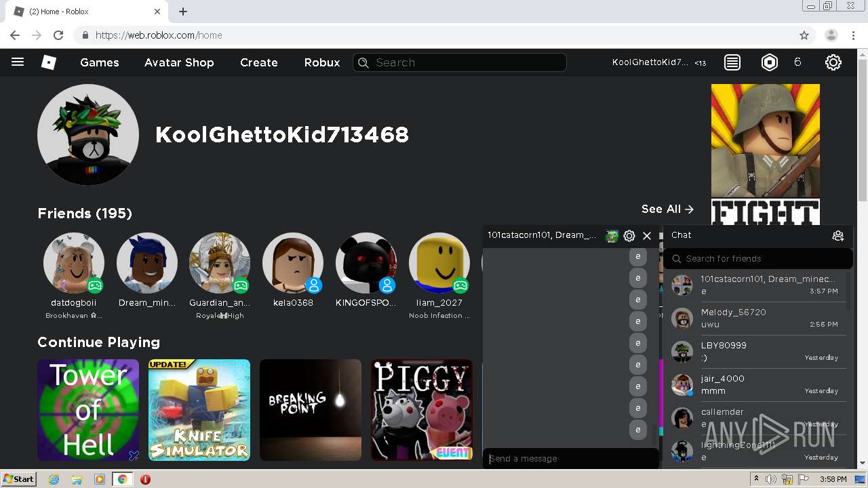Open jair_4000 chat conversation
The image size is (868, 488).
click(x=757, y=385)
